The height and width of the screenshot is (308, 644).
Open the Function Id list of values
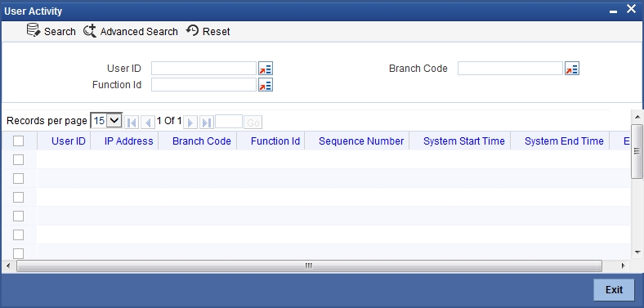[266, 85]
